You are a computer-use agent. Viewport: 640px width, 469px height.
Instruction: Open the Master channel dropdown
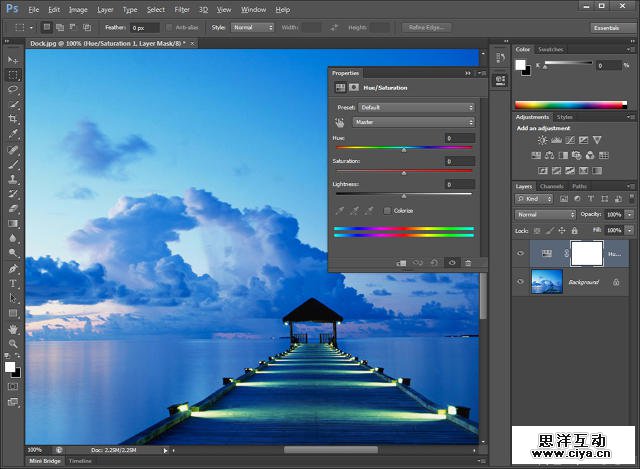click(x=413, y=122)
